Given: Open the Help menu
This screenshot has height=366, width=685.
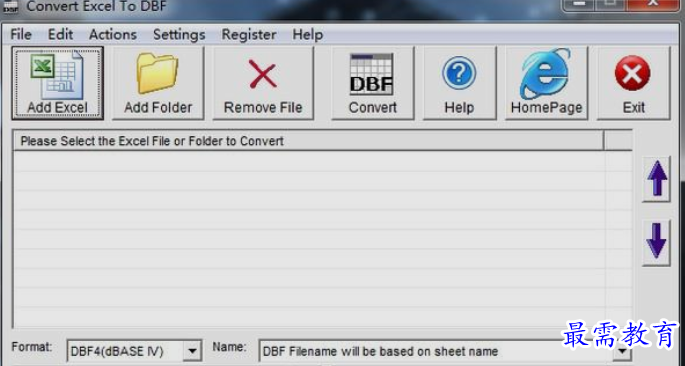Looking at the screenshot, I should tap(308, 35).
